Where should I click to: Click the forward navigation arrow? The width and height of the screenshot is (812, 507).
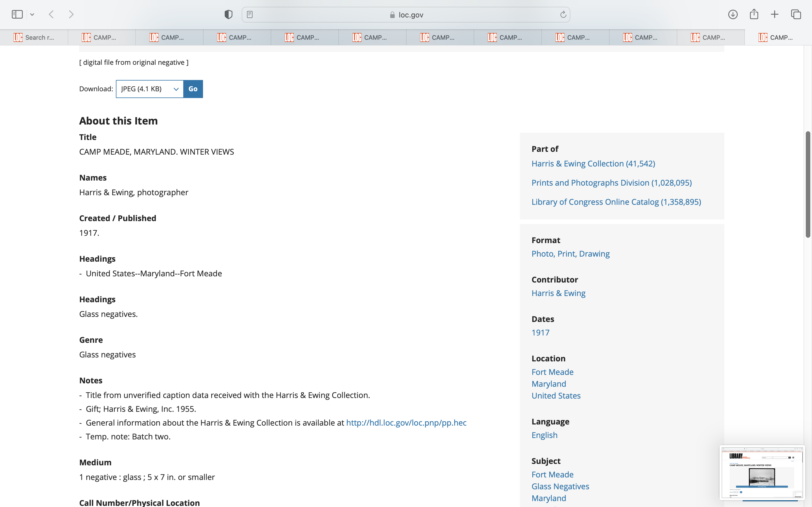coord(71,14)
